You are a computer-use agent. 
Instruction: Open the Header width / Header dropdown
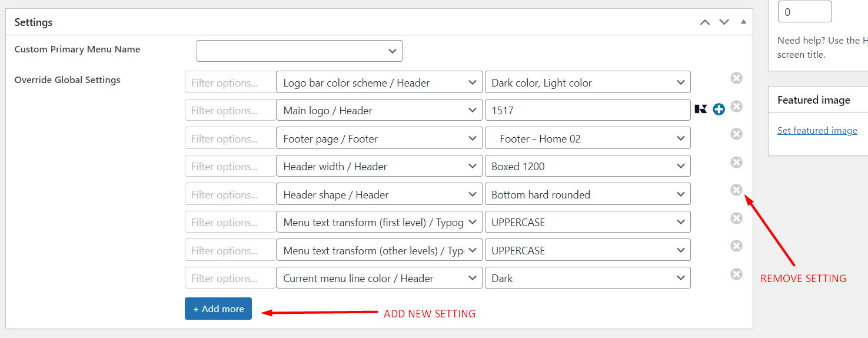pos(380,166)
